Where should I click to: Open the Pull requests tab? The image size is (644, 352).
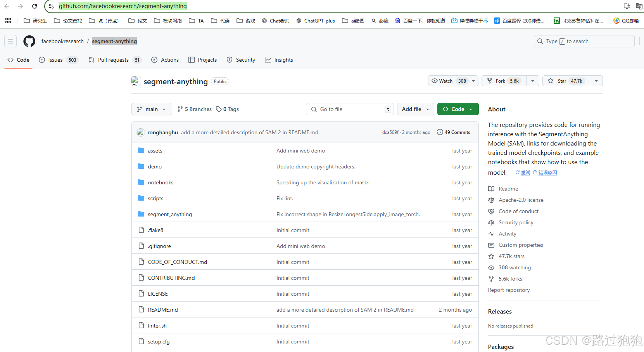[115, 60]
